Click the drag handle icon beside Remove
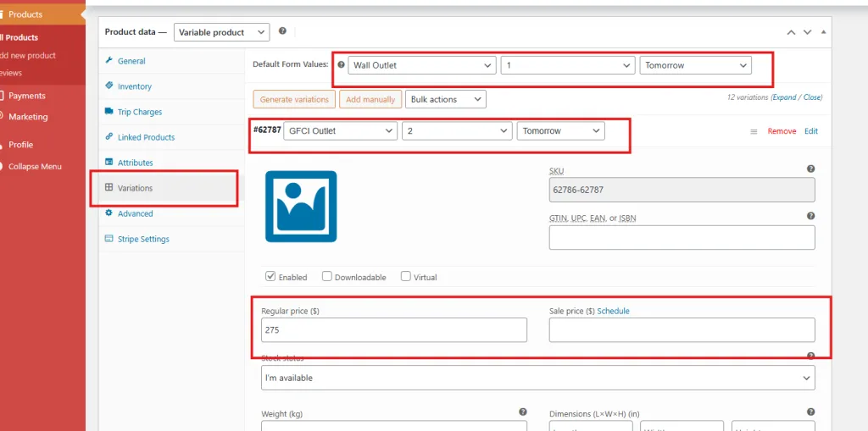The image size is (868, 431). [x=754, y=131]
